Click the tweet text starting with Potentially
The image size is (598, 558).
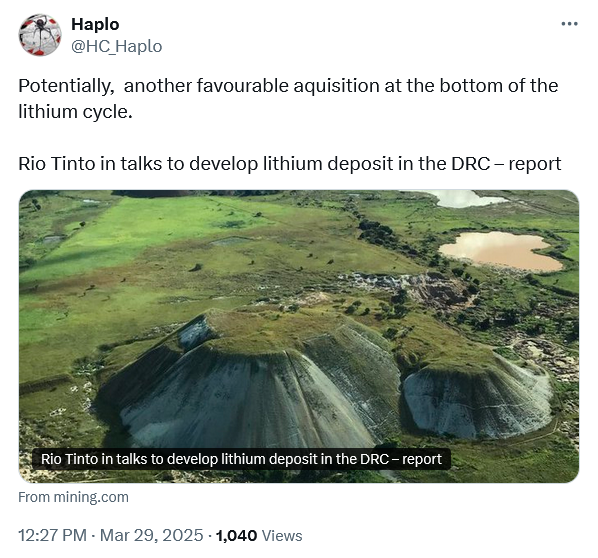(x=288, y=98)
